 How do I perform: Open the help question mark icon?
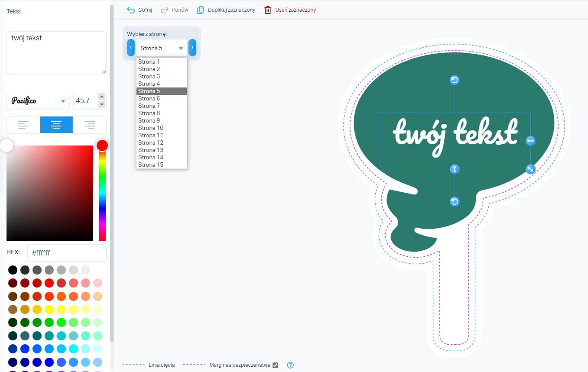point(290,365)
